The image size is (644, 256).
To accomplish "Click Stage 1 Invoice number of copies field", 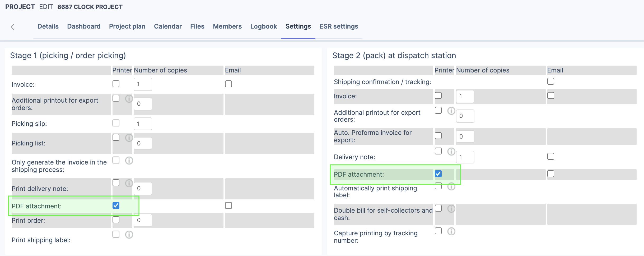I will (143, 84).
